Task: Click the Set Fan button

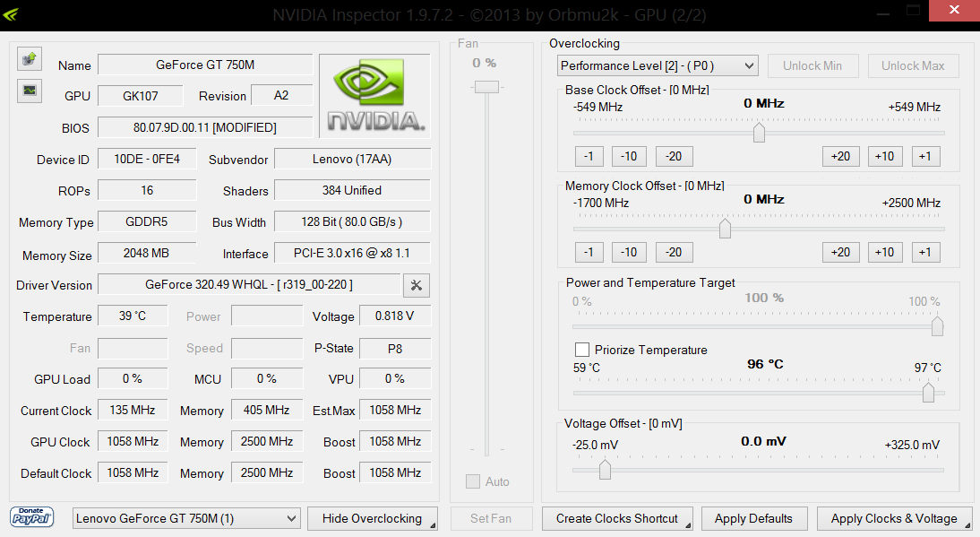Action: coord(491,518)
